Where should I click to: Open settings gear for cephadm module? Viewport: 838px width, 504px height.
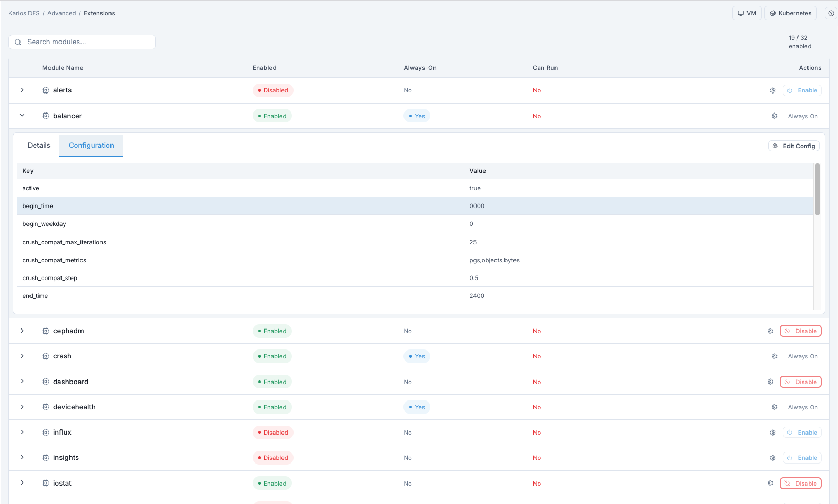(x=770, y=331)
